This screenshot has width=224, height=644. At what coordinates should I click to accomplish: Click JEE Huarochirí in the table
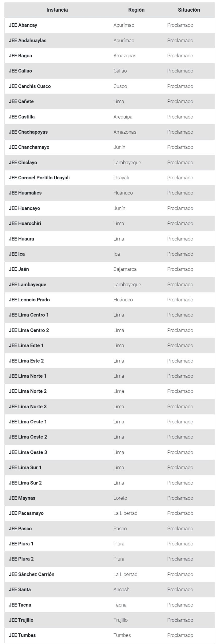point(25,223)
